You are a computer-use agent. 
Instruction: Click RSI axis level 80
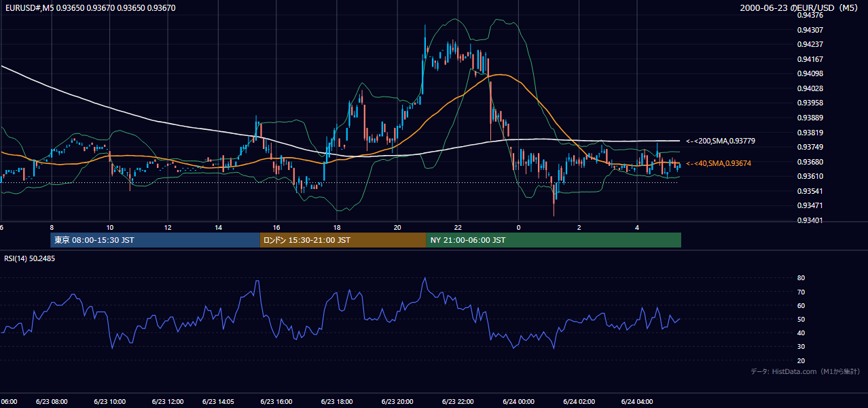click(x=801, y=278)
